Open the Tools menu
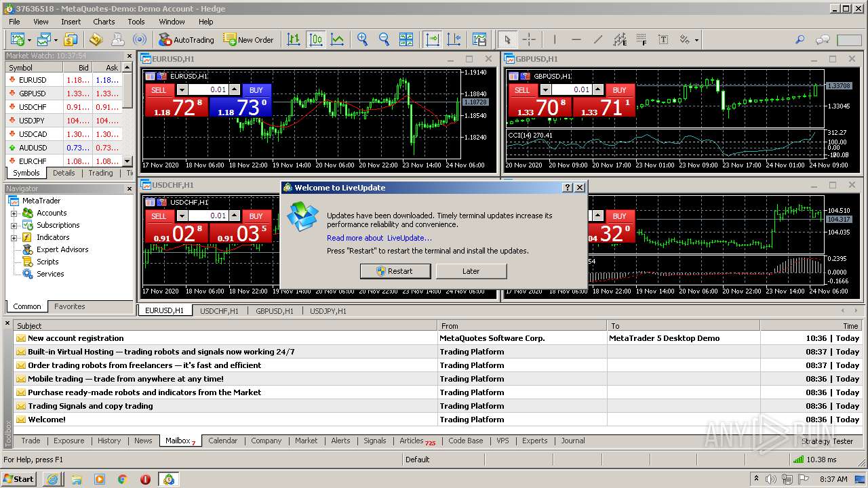The image size is (868, 488). coord(136,22)
